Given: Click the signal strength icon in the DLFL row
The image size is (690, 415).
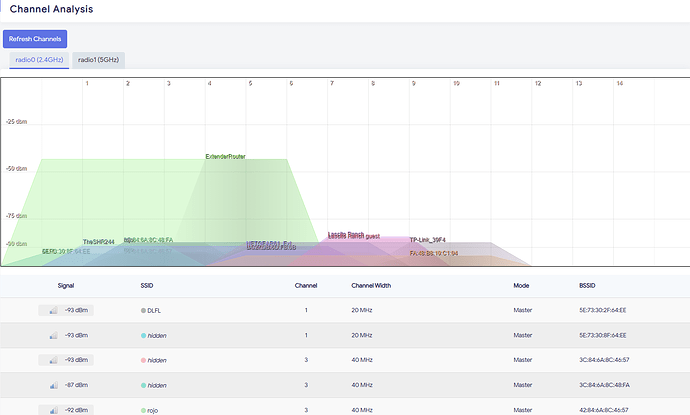Looking at the screenshot, I should click(53, 310).
